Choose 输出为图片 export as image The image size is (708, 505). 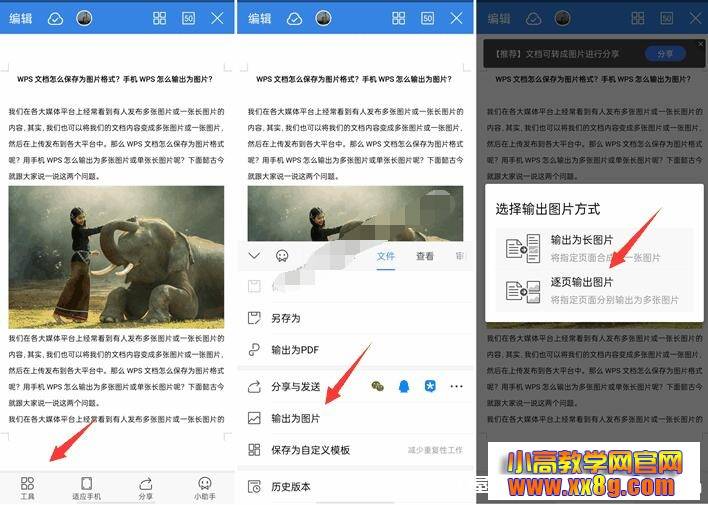[x=355, y=418]
